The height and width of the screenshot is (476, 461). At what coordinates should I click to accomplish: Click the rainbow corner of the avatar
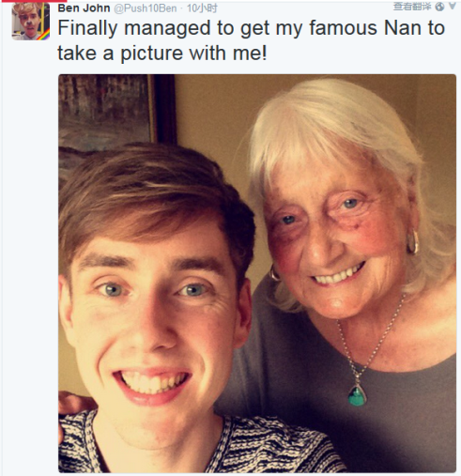(44, 35)
